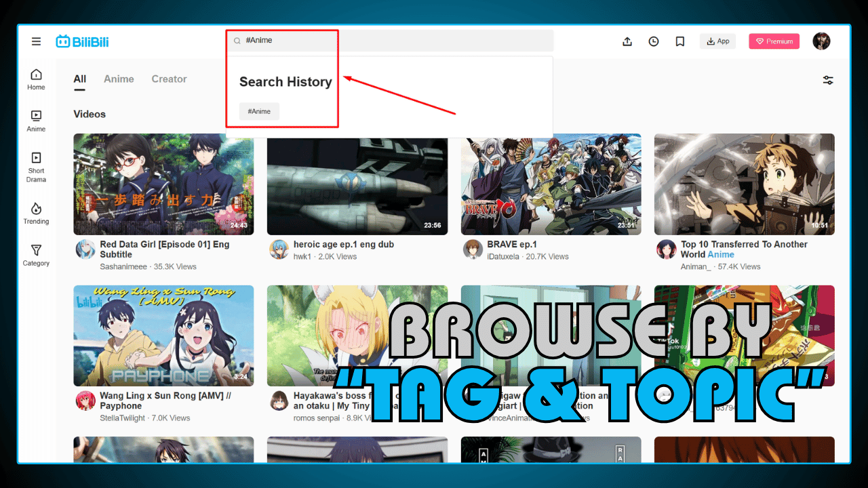Viewport: 868px width, 488px height.
Task: Click the upload icon
Action: click(x=627, y=41)
